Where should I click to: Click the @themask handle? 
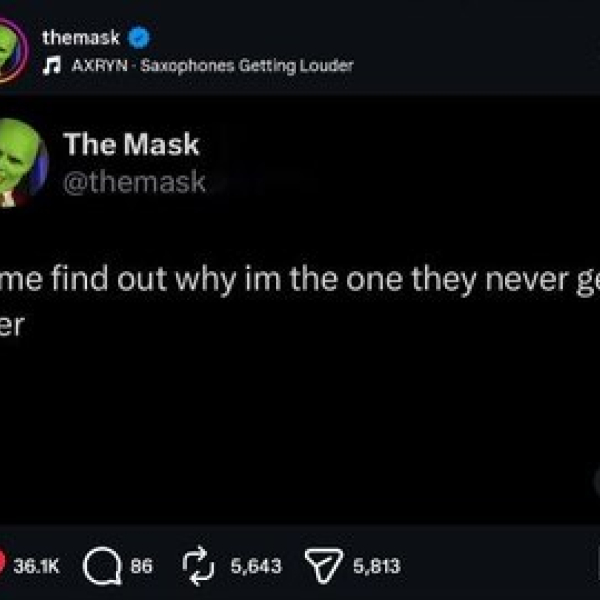134,182
